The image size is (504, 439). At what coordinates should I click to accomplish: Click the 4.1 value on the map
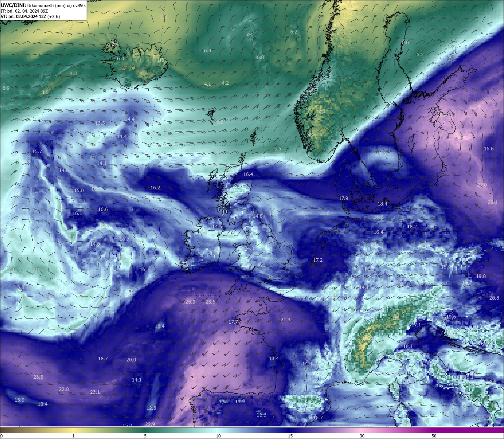[x=208, y=84]
